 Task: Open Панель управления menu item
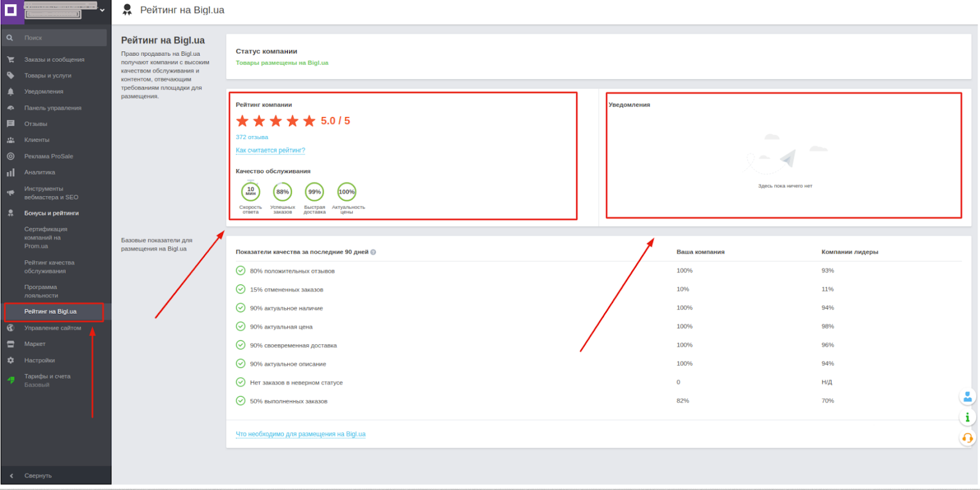point(53,108)
